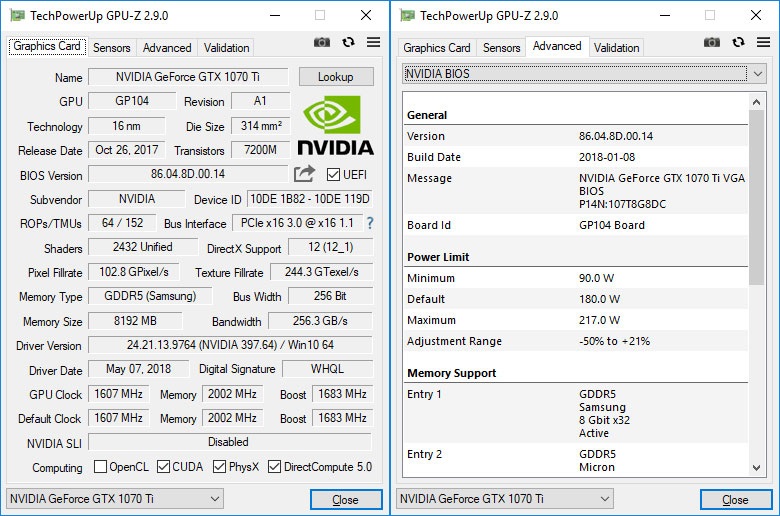Screen dimensions: 780x516
Task: Click the Lookup button
Action: (x=336, y=77)
